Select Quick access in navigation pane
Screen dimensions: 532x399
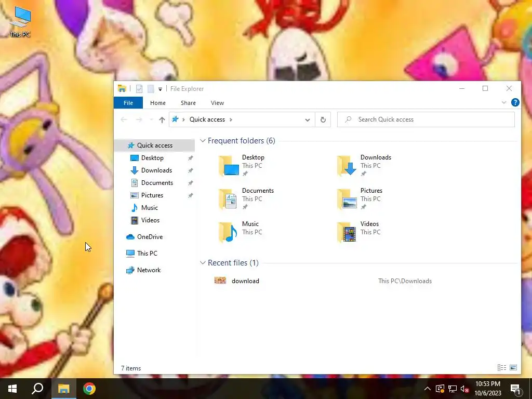[x=155, y=145]
